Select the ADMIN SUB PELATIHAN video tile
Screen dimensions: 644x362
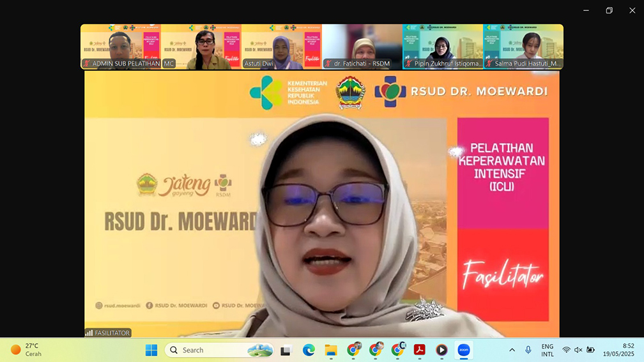tap(121, 47)
